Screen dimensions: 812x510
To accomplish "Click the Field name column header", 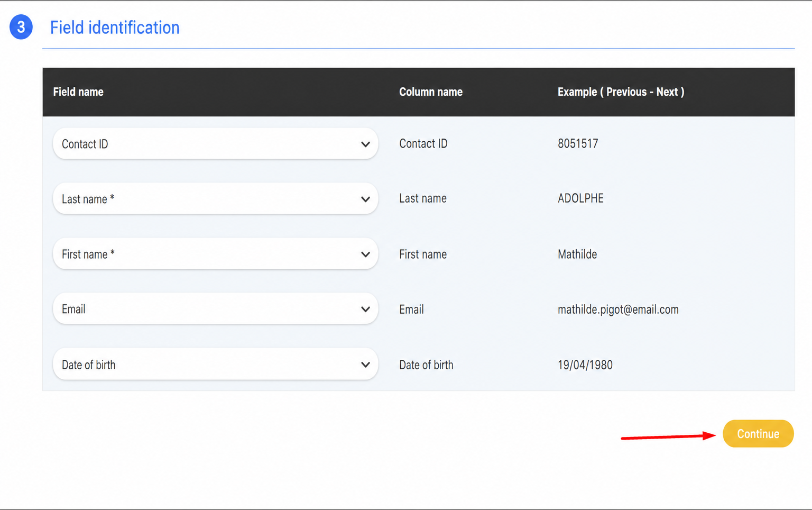I will pyautogui.click(x=78, y=92).
